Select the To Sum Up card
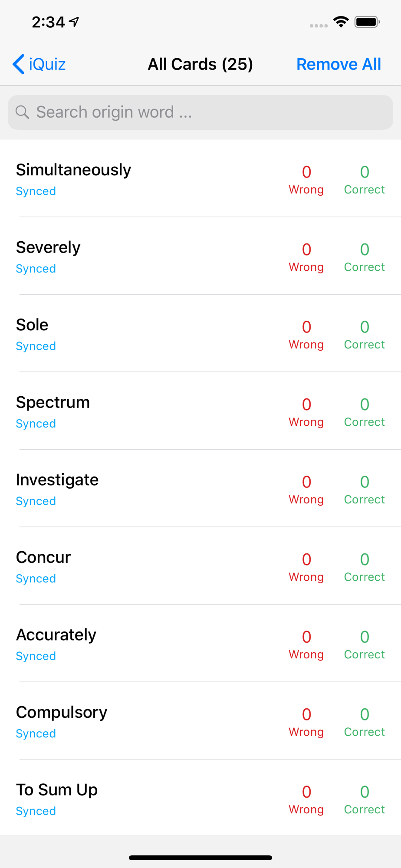Viewport: 401px width, 868px height. 200,798
